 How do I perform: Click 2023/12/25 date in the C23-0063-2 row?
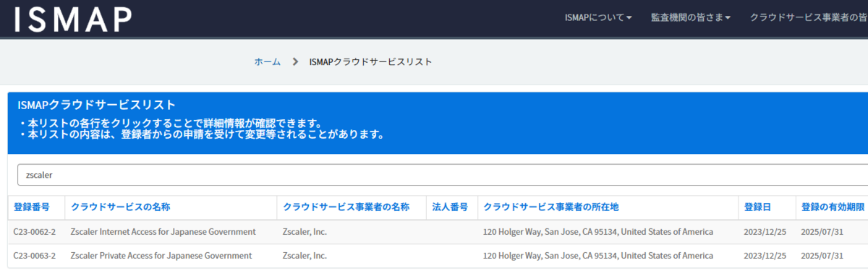click(765, 256)
